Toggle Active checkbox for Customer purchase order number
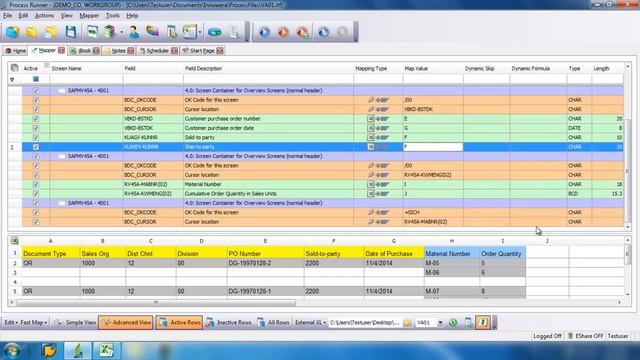Image resolution: width=640 pixels, height=360 pixels. tap(36, 119)
